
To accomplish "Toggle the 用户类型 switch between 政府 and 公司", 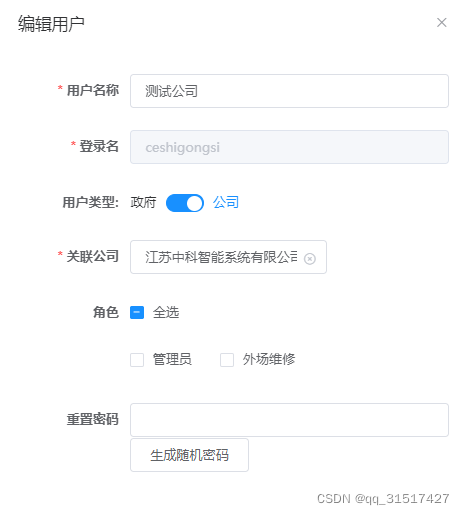I will (185, 203).
